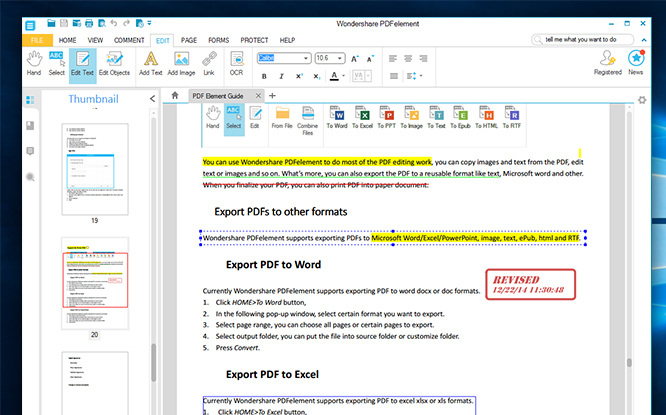666x415 pixels.
Task: Toggle the Thumbnail panel sidebar icon
Action: [30, 100]
